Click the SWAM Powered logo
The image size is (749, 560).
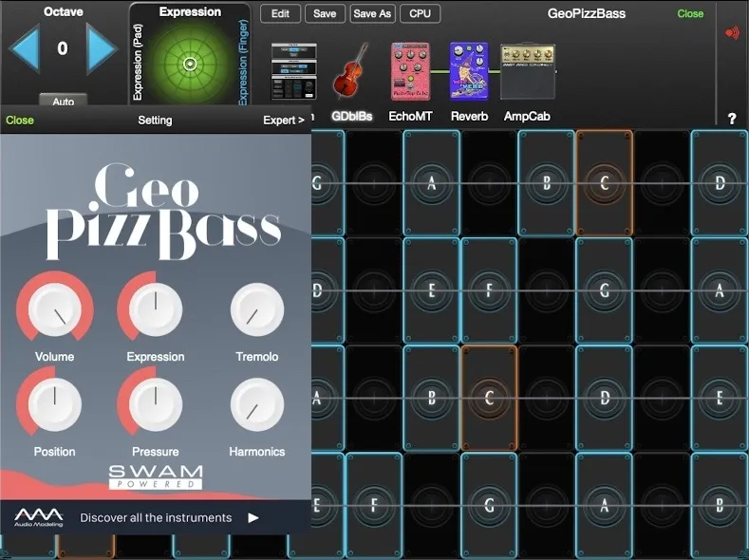(156, 476)
